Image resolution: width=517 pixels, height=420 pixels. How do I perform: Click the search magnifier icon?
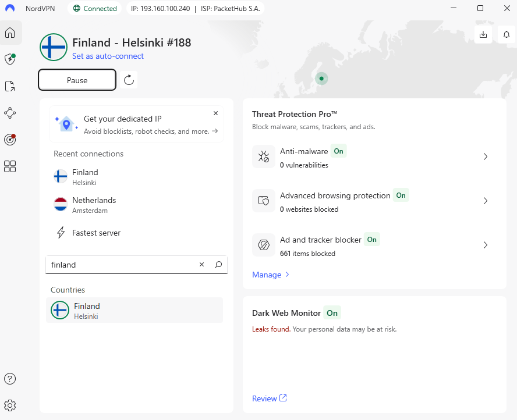coord(218,265)
